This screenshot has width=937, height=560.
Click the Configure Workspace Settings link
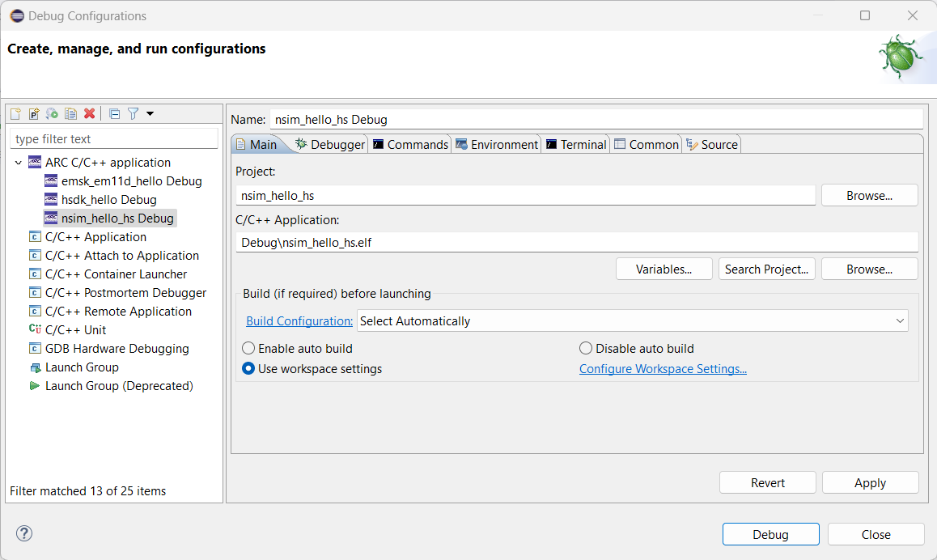click(663, 368)
